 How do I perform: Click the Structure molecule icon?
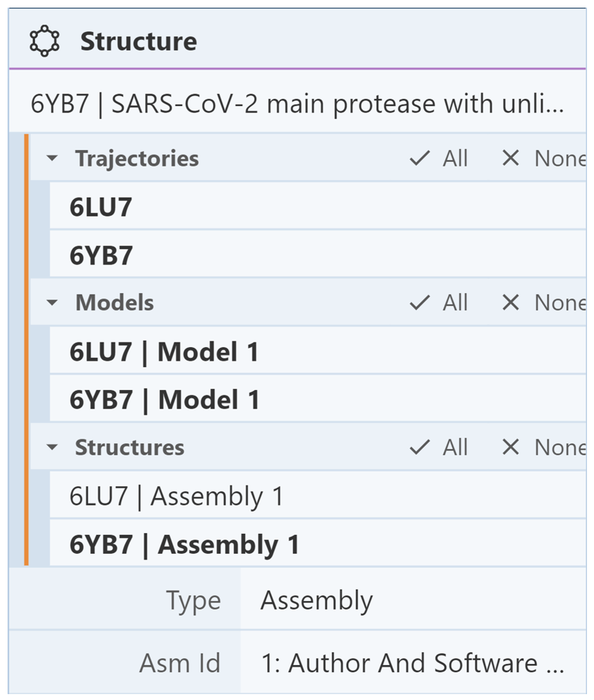tap(45, 42)
